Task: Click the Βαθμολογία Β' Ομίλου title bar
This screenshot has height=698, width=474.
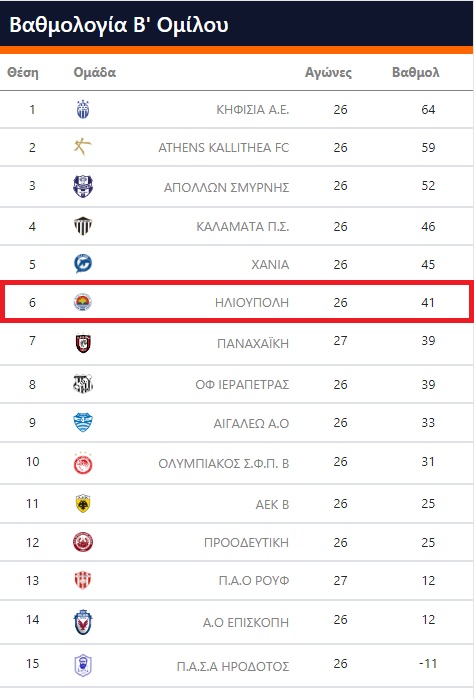Action: click(237, 24)
